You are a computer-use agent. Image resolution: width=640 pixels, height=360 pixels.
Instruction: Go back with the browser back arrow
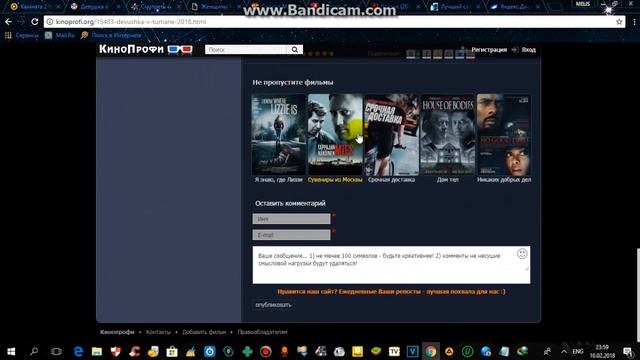click(x=9, y=22)
